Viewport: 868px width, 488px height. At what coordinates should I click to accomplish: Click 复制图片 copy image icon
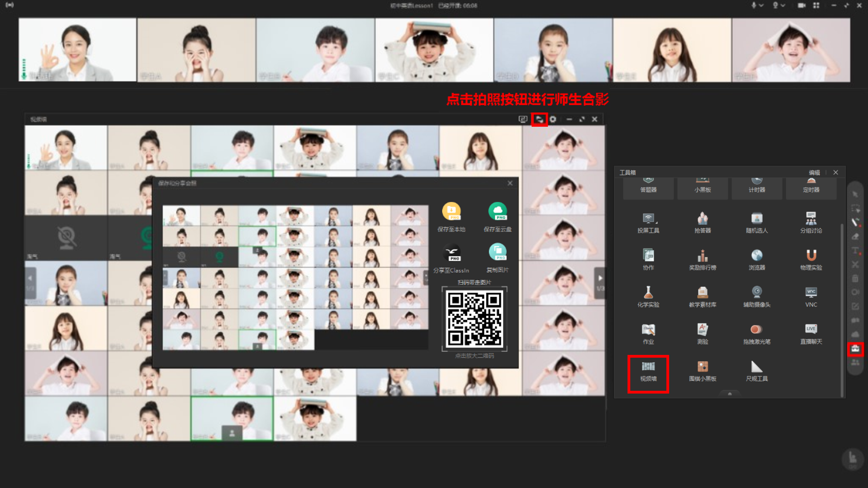[x=498, y=252]
